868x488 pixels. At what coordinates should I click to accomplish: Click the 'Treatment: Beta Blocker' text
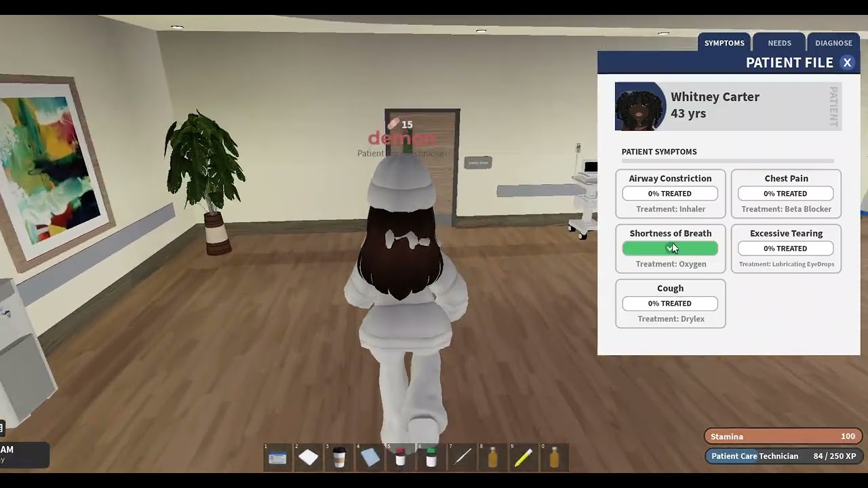click(786, 209)
